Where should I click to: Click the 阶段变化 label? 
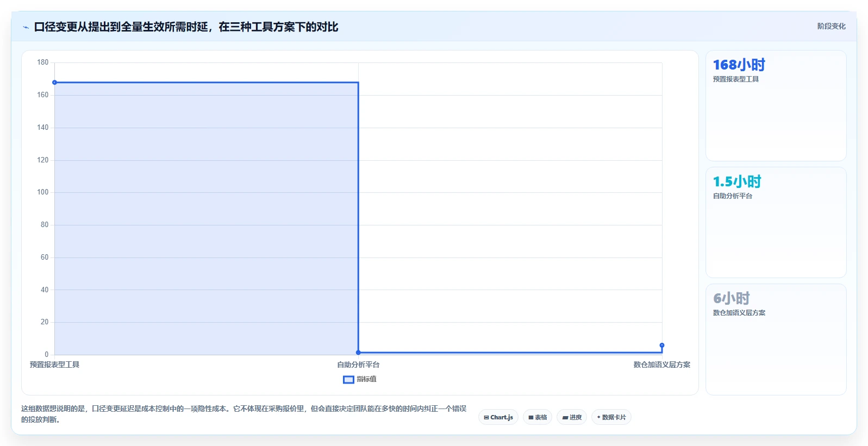[831, 26]
